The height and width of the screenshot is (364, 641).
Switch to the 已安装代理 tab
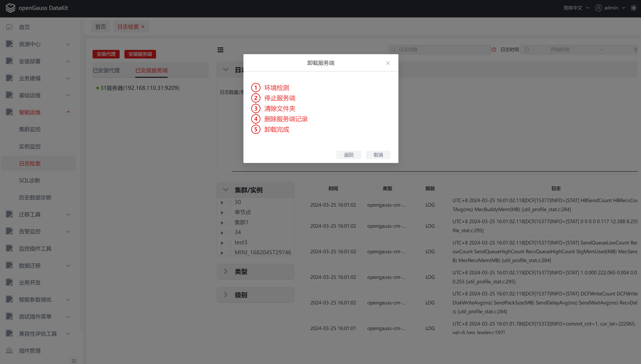click(x=106, y=70)
